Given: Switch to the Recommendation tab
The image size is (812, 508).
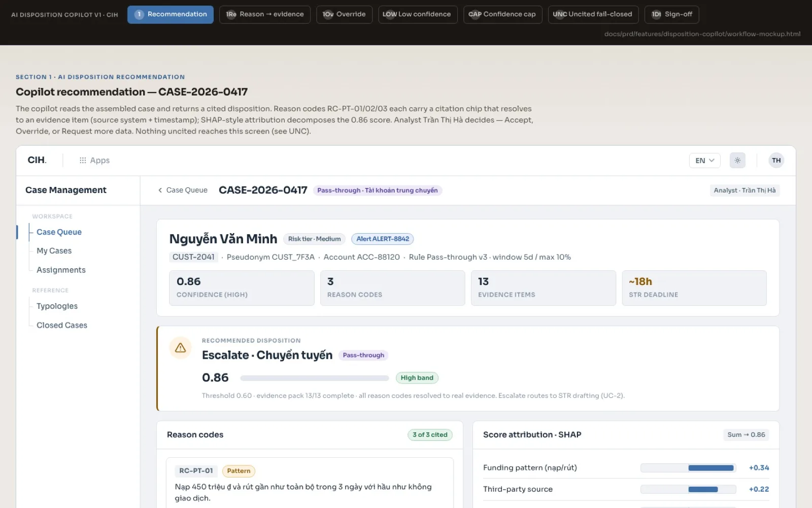Looking at the screenshot, I should (171, 14).
